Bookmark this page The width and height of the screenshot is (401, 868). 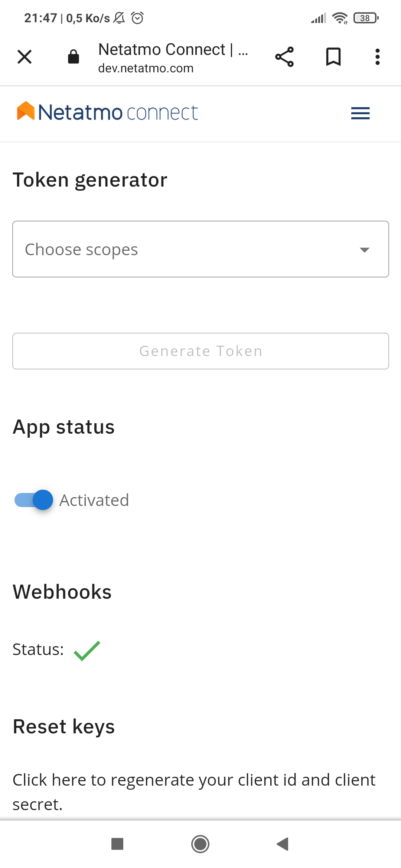click(333, 57)
